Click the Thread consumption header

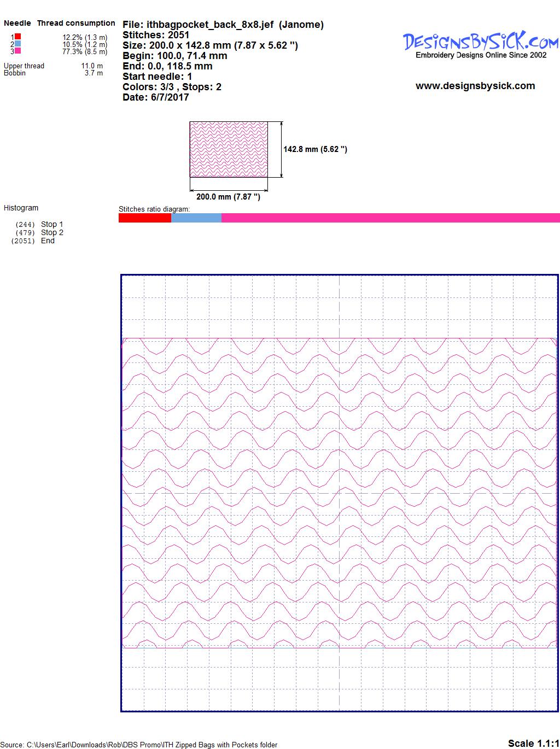coord(76,23)
